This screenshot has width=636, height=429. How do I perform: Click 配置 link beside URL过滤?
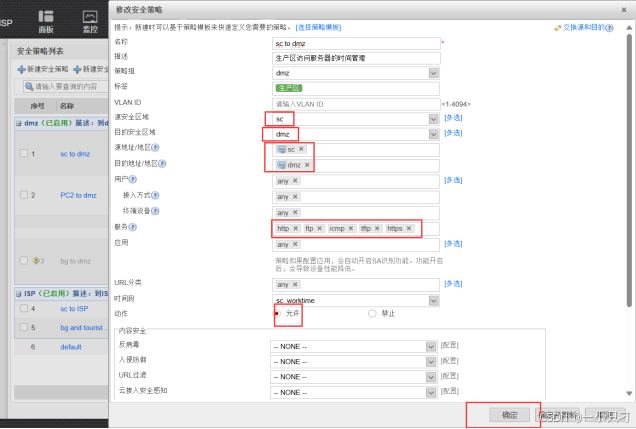pyautogui.click(x=449, y=376)
